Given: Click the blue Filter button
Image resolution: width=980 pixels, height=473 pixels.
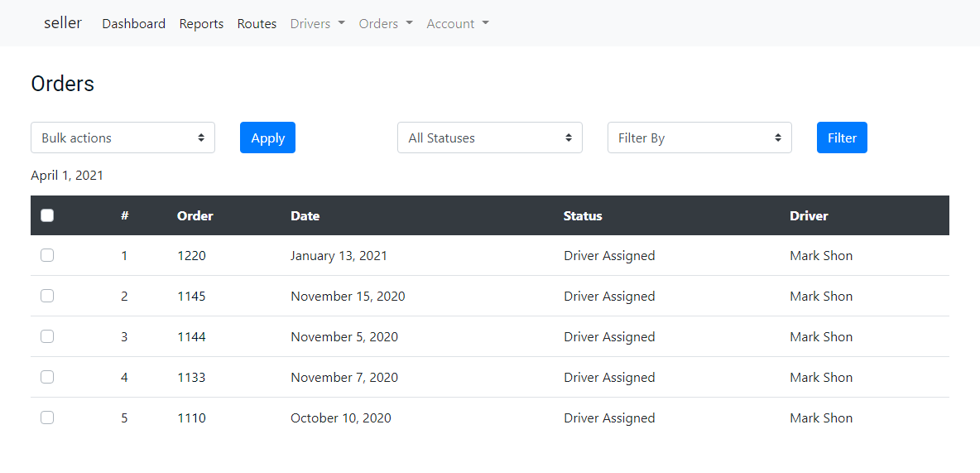Looking at the screenshot, I should (842, 138).
